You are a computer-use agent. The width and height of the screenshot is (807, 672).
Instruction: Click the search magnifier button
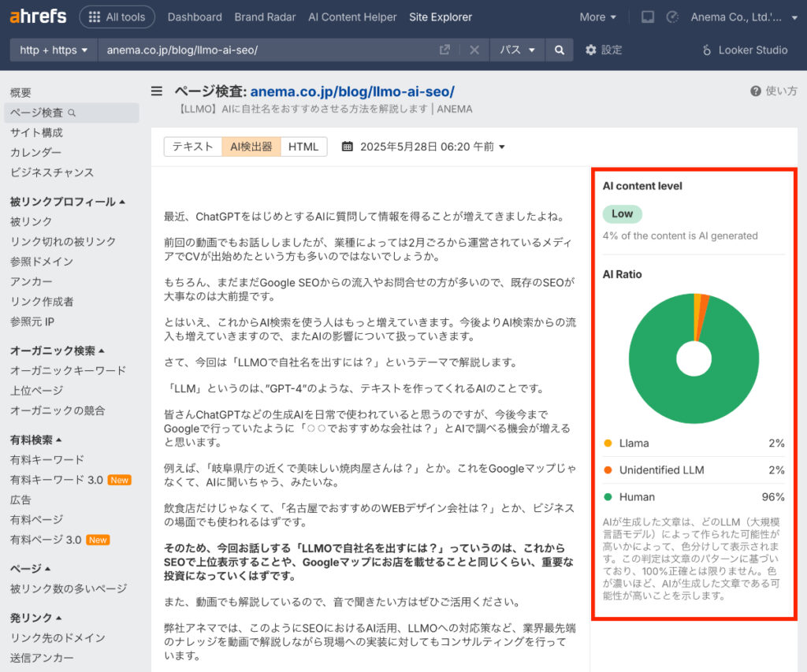click(x=559, y=50)
